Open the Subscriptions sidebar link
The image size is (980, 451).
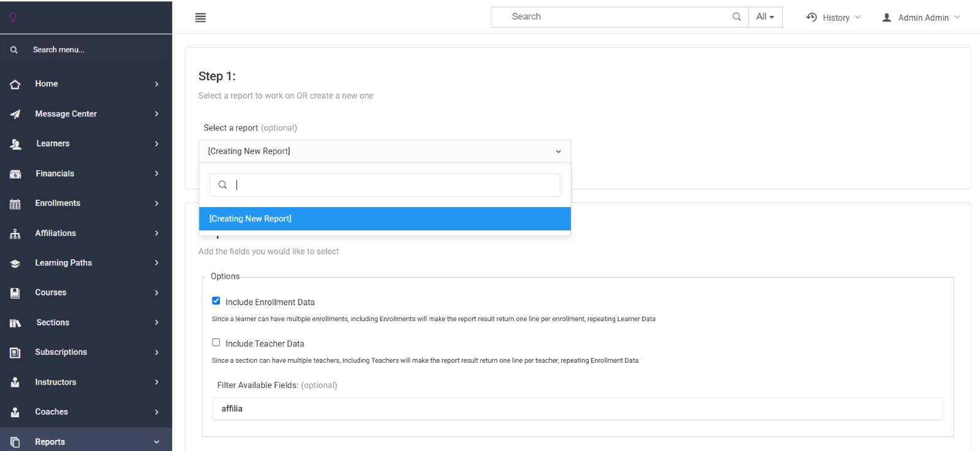61,352
